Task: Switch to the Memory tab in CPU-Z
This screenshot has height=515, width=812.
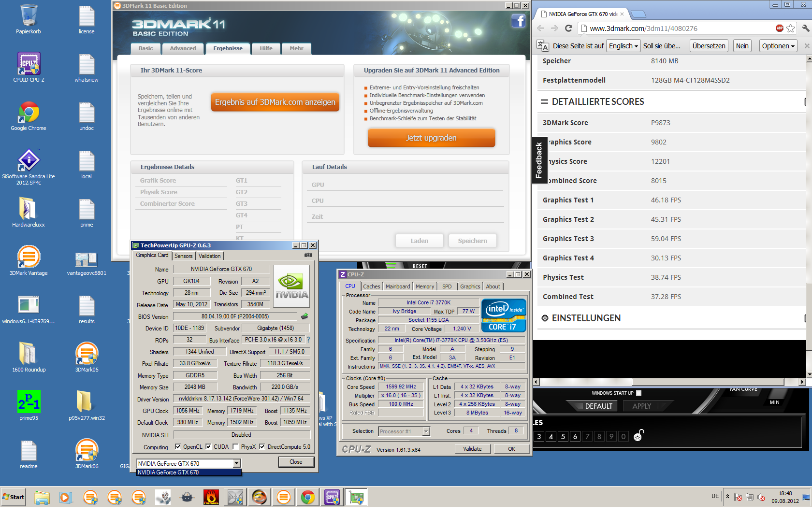Action: tap(425, 286)
